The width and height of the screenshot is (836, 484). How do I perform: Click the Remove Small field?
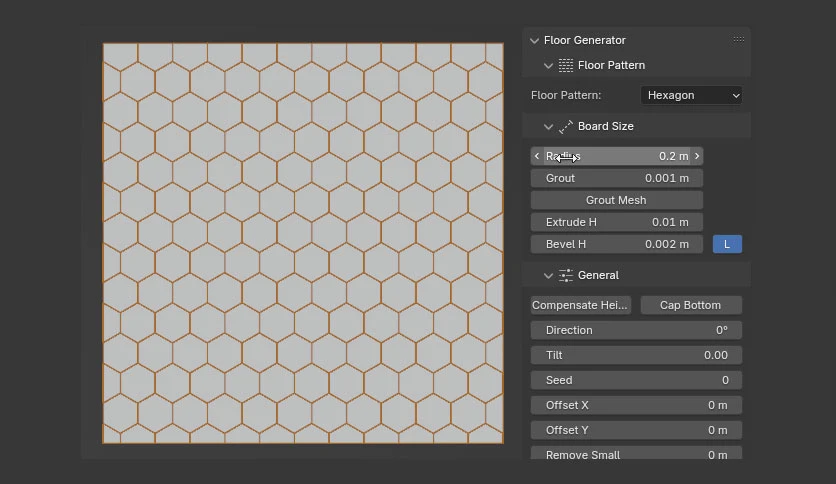[x=636, y=453]
